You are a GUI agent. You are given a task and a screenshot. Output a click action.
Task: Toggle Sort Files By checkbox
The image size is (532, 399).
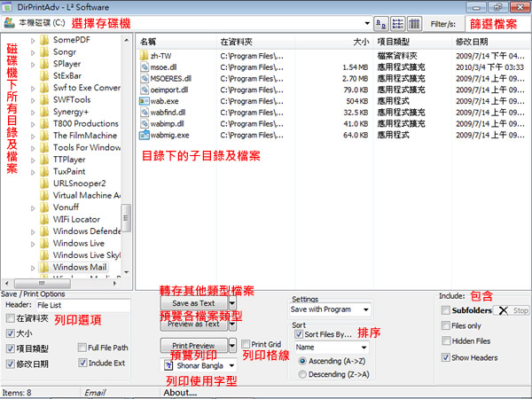click(299, 334)
